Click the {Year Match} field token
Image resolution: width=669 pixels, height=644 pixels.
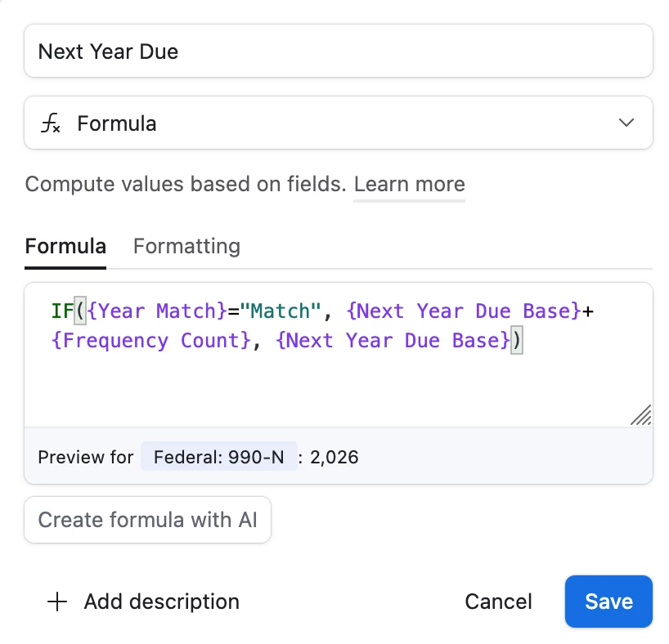pyautogui.click(x=157, y=311)
